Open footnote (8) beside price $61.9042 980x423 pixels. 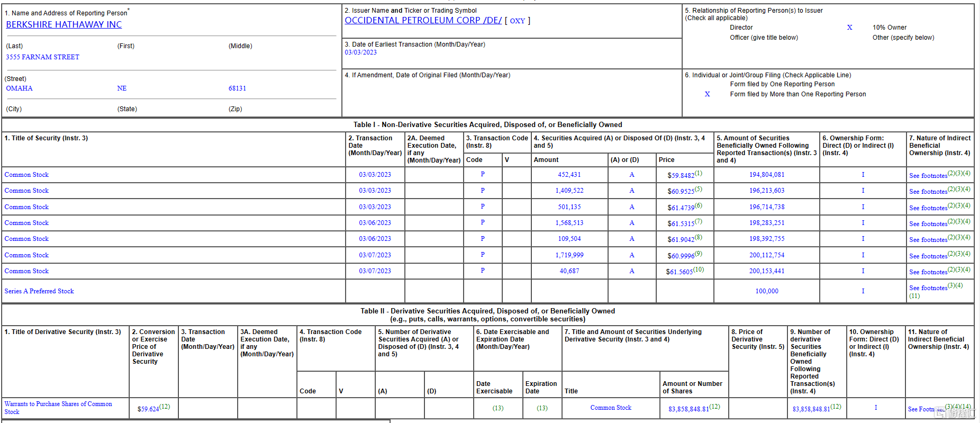click(x=698, y=237)
